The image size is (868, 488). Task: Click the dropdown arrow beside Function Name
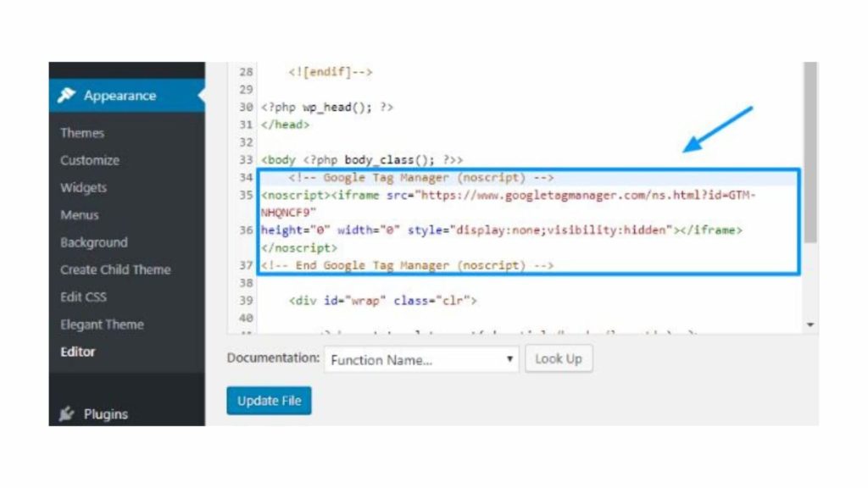click(x=509, y=360)
